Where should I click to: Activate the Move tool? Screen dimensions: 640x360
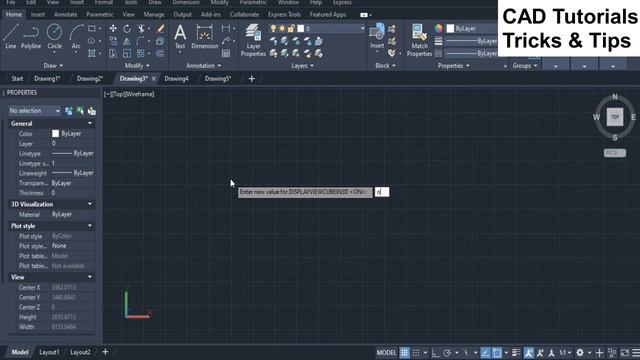click(x=113, y=29)
